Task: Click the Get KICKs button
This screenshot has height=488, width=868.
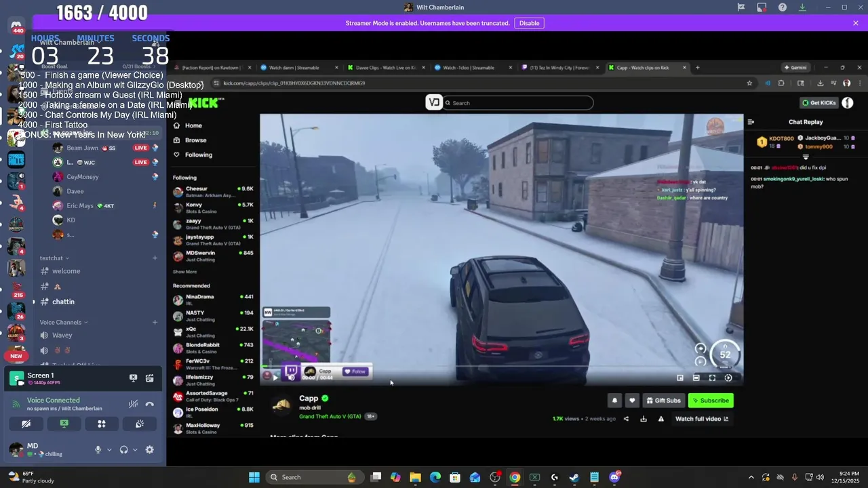Action: click(x=819, y=103)
